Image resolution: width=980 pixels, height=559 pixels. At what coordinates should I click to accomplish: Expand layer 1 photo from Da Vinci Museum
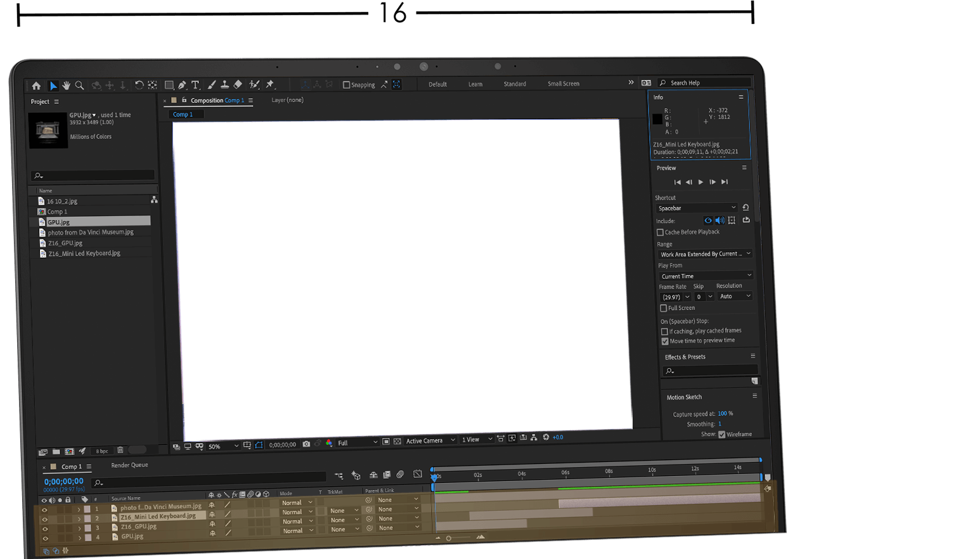click(x=79, y=508)
